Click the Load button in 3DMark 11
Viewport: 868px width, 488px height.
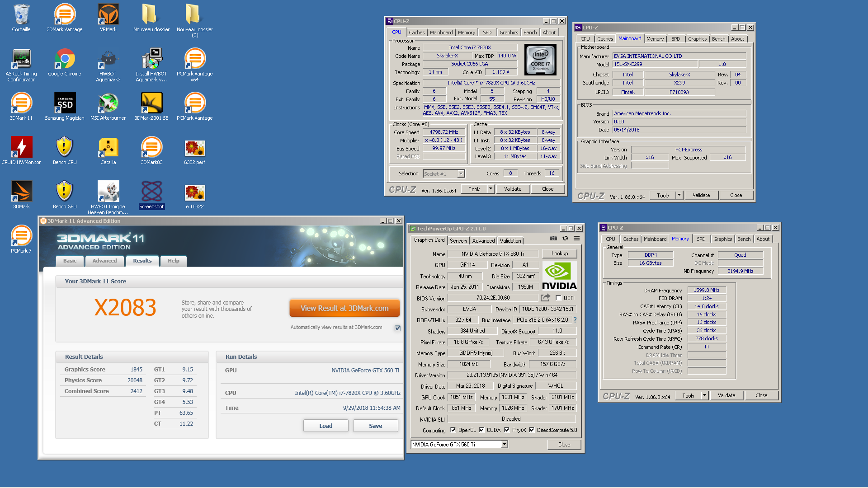(x=326, y=426)
